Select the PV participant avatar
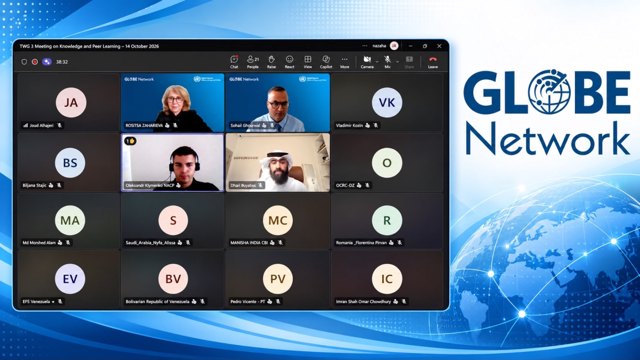 pos(278,278)
